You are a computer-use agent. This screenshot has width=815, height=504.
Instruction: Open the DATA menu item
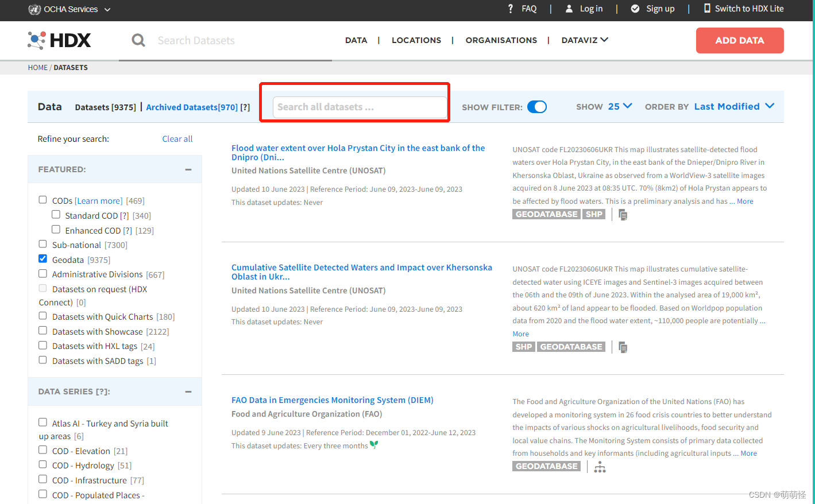(x=356, y=40)
